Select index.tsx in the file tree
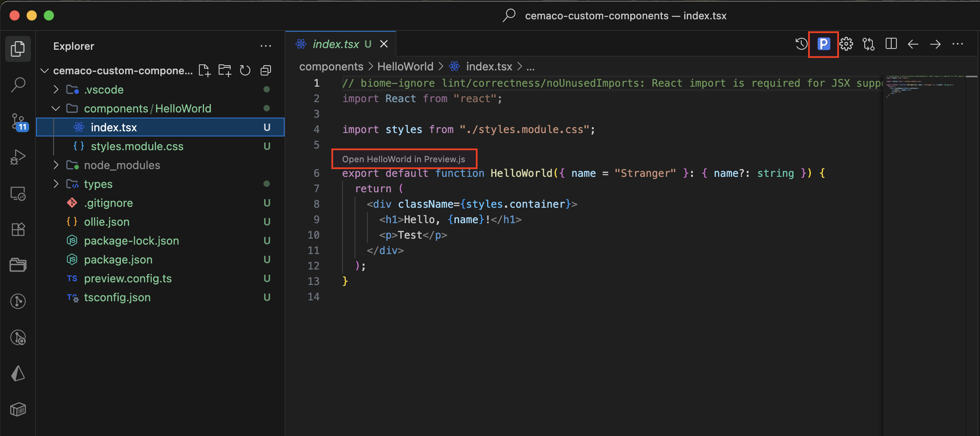 tap(160, 127)
